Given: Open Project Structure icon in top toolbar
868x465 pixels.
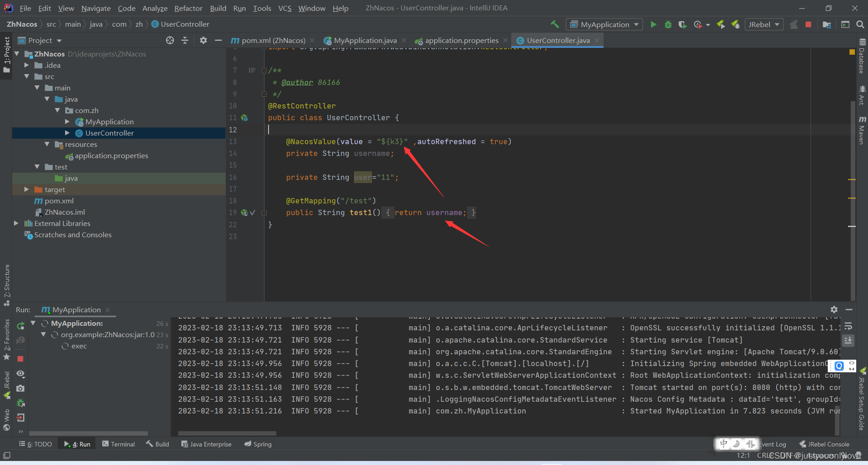Looking at the screenshot, I should [x=827, y=24].
